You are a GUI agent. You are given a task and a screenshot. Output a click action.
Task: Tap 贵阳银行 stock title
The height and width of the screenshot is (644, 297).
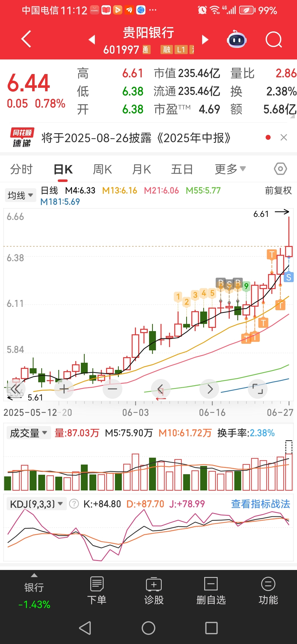pyautogui.click(x=148, y=32)
